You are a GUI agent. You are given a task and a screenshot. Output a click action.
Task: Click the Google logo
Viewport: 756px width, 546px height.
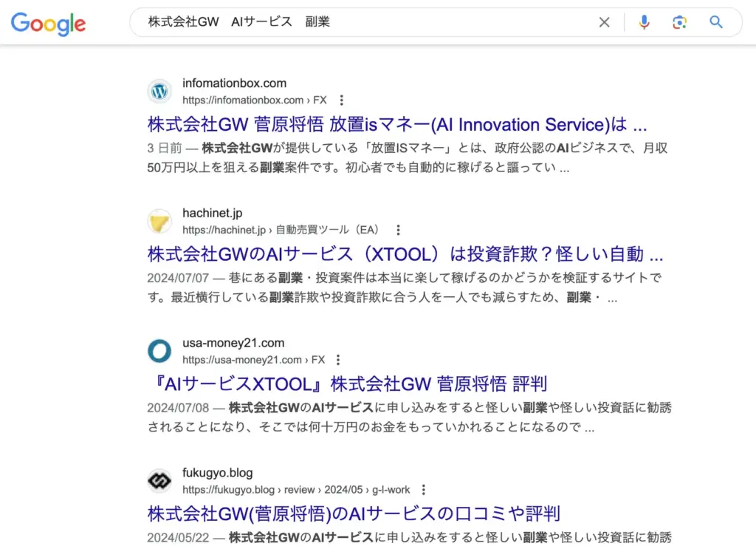tap(48, 23)
